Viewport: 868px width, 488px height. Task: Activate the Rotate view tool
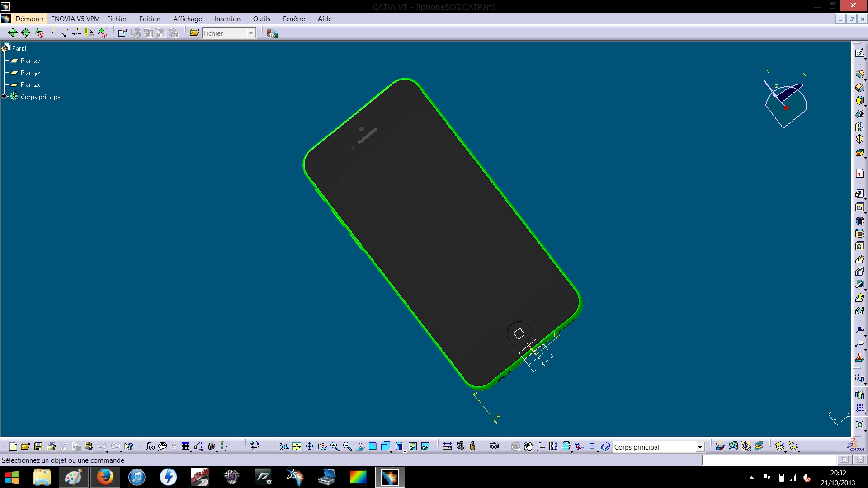pyautogui.click(x=322, y=447)
